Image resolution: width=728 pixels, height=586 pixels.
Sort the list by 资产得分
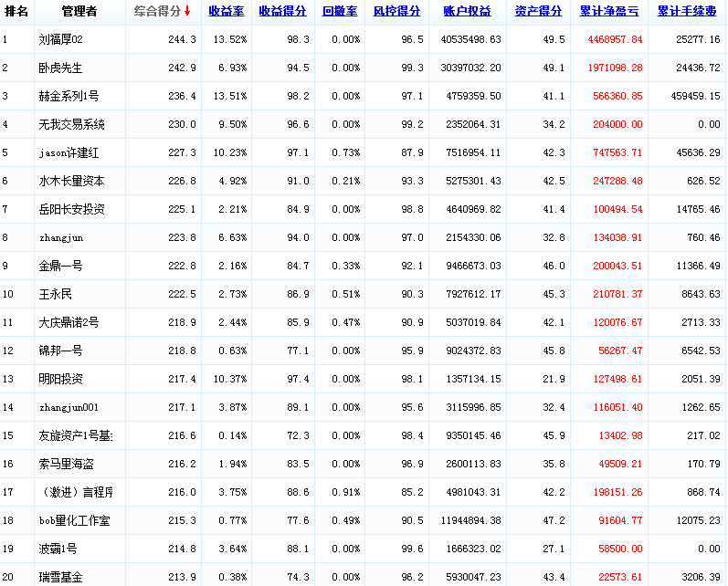pos(538,12)
